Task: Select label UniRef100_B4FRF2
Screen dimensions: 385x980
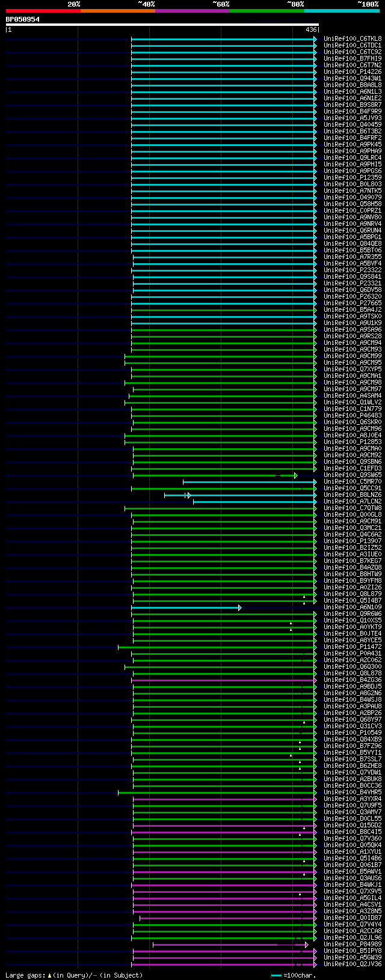Action: pos(353,138)
